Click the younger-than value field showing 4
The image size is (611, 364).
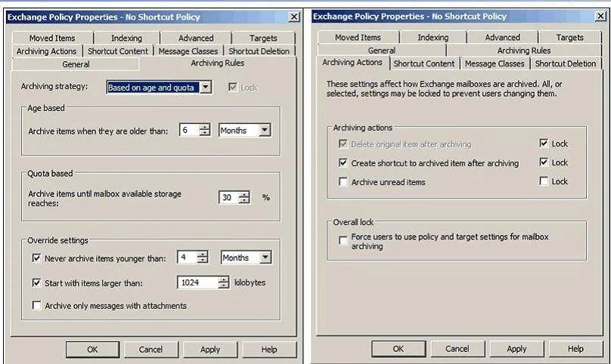click(187, 257)
